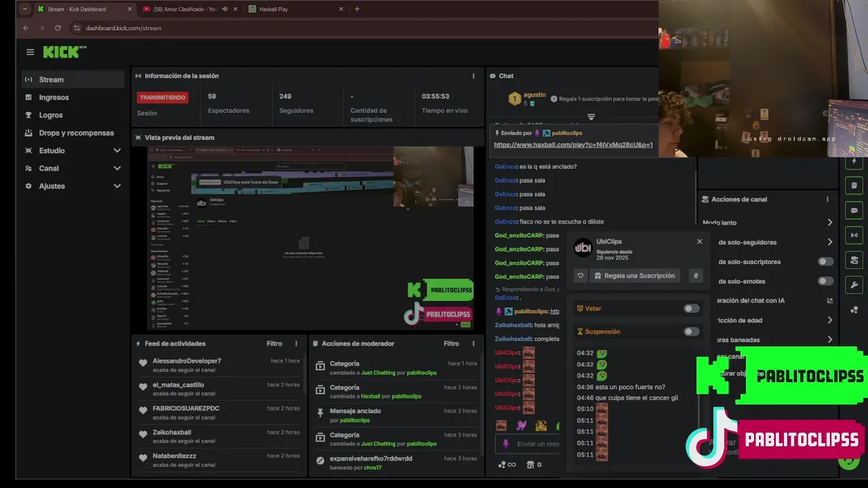The height and width of the screenshot is (488, 868).
Task: Click Regala una Suscripción button
Action: click(x=635, y=276)
